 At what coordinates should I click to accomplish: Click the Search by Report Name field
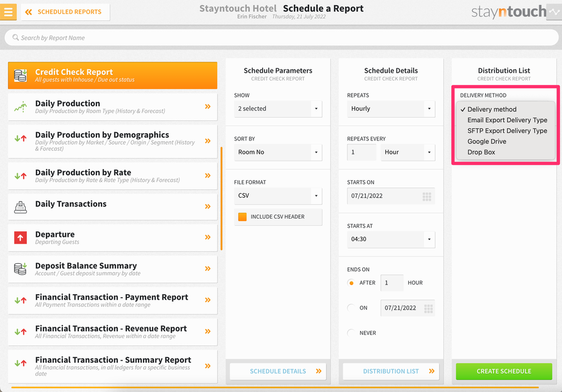[x=282, y=38]
